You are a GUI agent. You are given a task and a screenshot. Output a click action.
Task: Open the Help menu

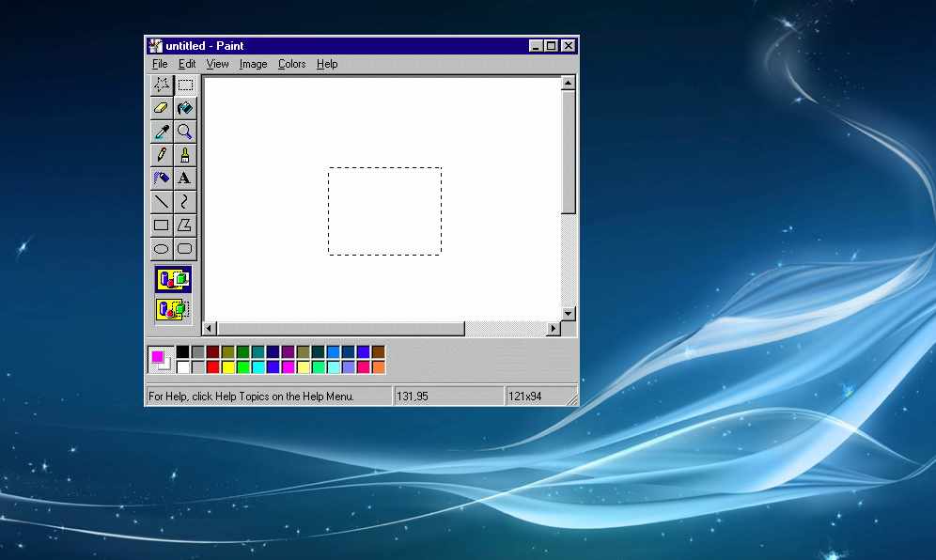pyautogui.click(x=327, y=64)
